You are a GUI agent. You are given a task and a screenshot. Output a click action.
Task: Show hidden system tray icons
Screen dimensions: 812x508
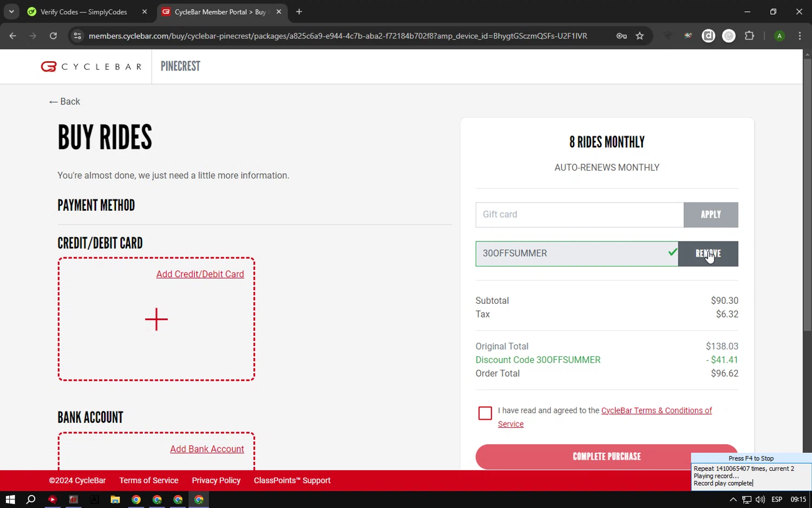[x=733, y=499]
